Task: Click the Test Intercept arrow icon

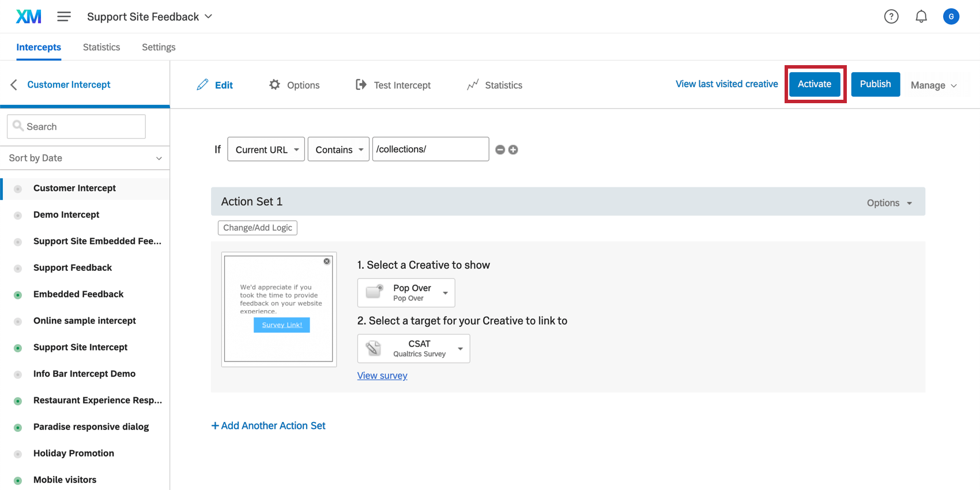Action: pyautogui.click(x=361, y=85)
